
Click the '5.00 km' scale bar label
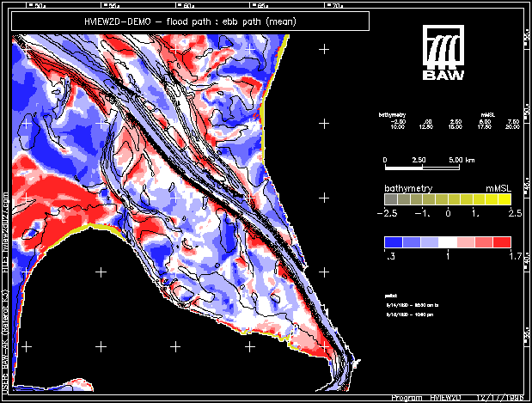pyautogui.click(x=462, y=160)
